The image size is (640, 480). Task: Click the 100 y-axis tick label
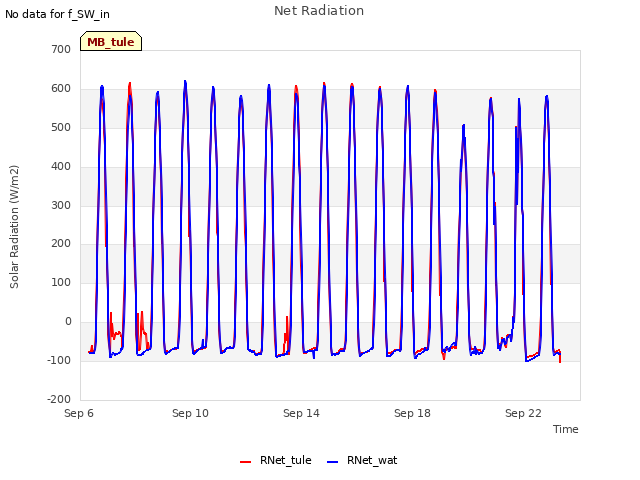61,282
